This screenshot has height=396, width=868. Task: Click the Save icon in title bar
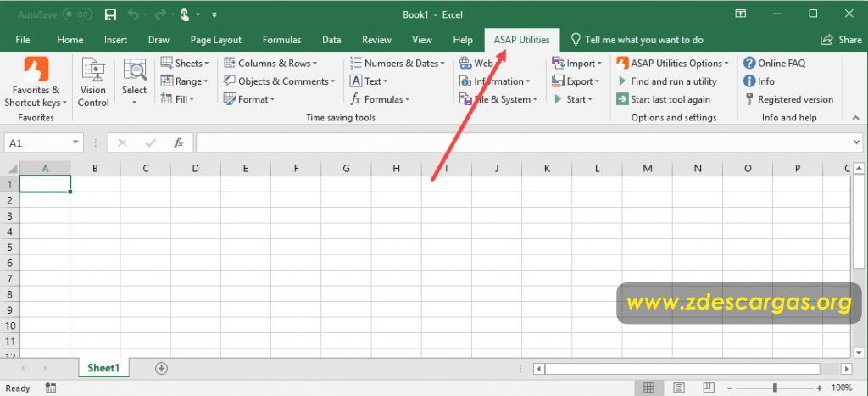(x=111, y=15)
